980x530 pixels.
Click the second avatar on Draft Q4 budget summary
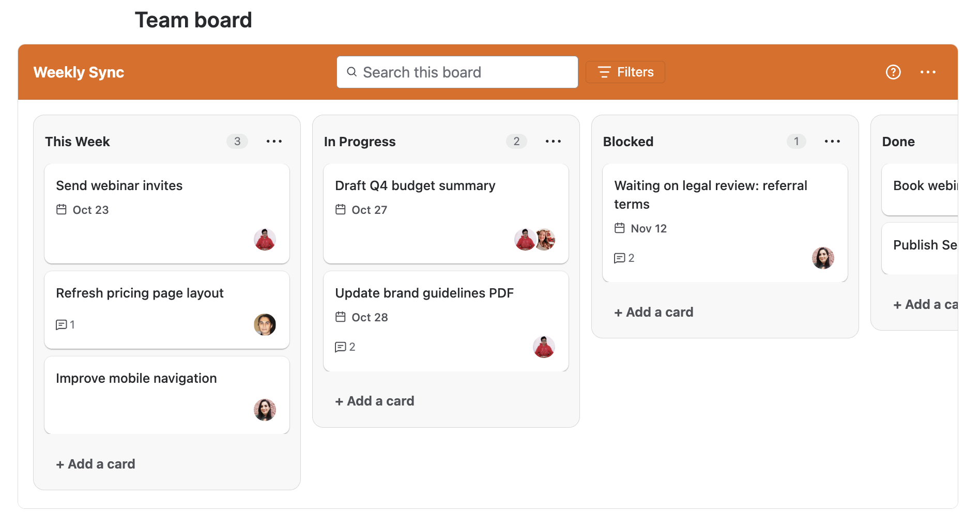click(x=545, y=240)
